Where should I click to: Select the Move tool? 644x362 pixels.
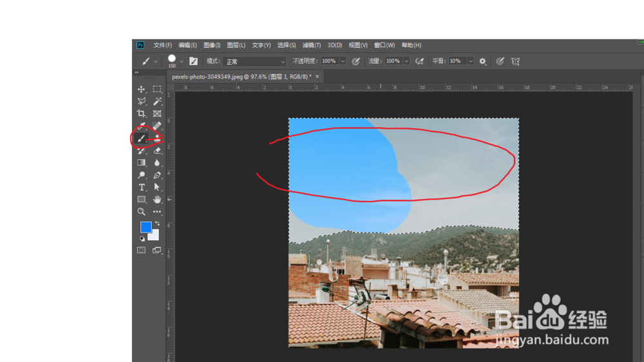coord(141,89)
